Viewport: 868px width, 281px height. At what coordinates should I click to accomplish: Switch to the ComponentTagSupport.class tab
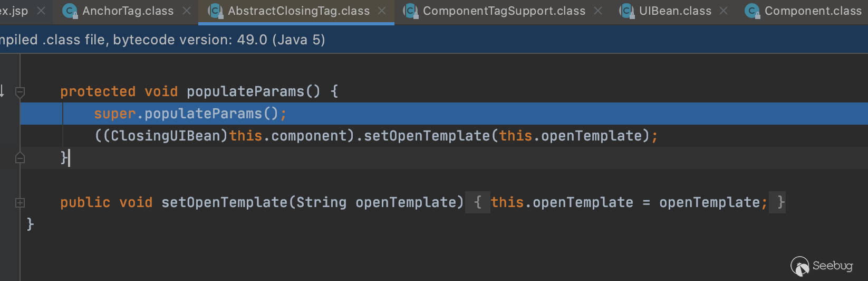(504, 11)
